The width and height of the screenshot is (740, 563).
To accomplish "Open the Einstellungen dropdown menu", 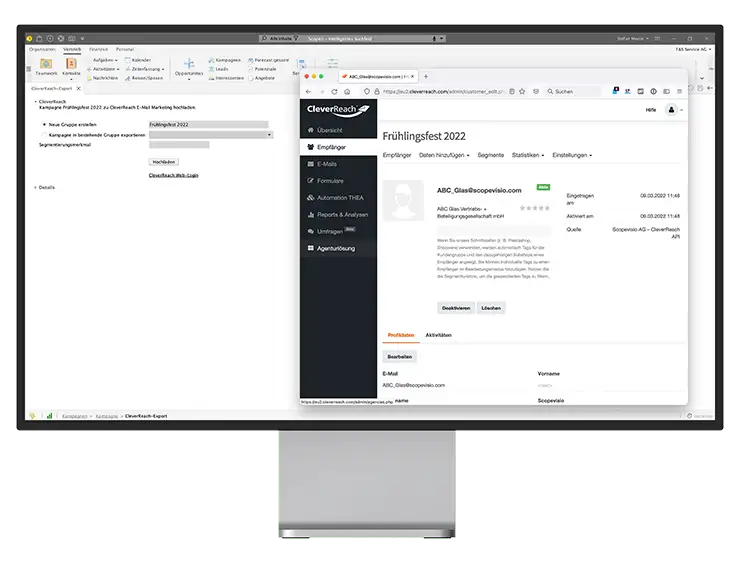I will pos(571,156).
